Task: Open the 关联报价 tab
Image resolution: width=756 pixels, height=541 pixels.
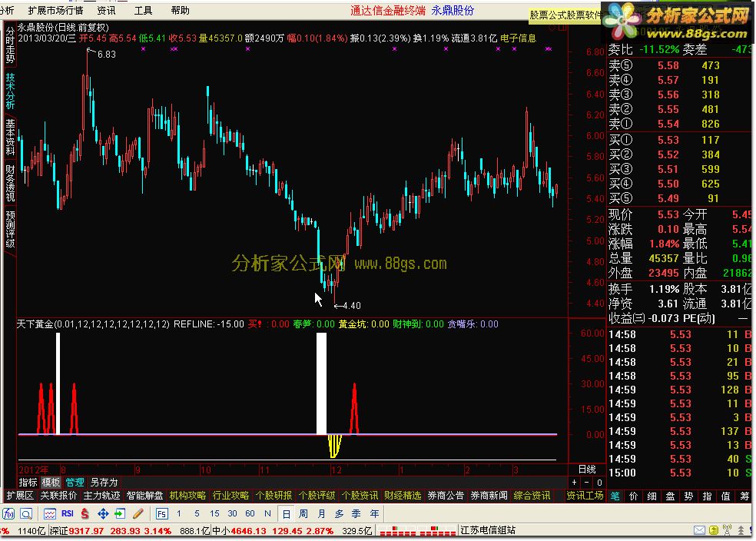Action: pos(58,496)
